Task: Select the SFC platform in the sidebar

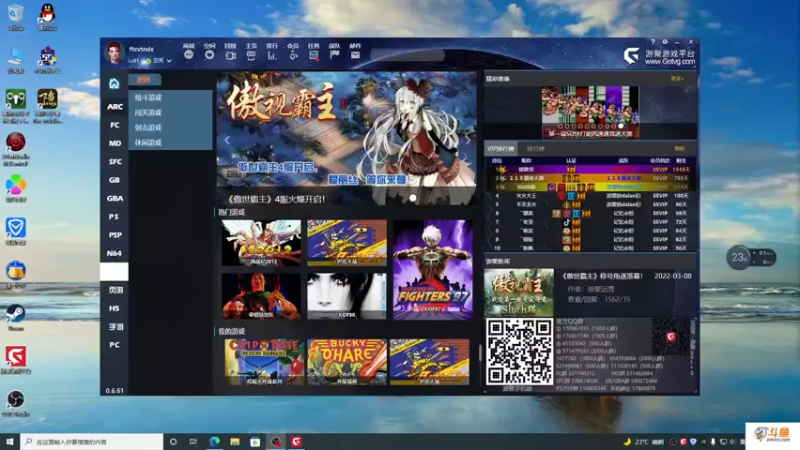Action: pos(115,162)
